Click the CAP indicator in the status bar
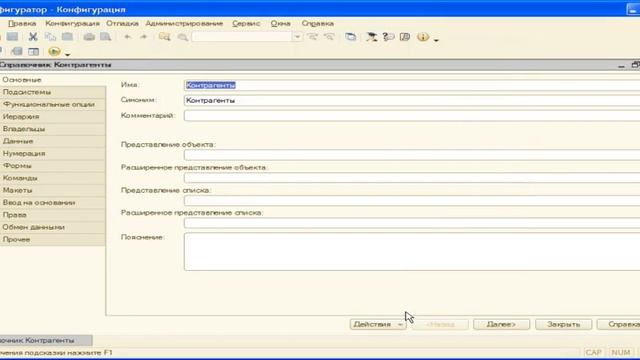The height and width of the screenshot is (360, 640). tap(593, 352)
